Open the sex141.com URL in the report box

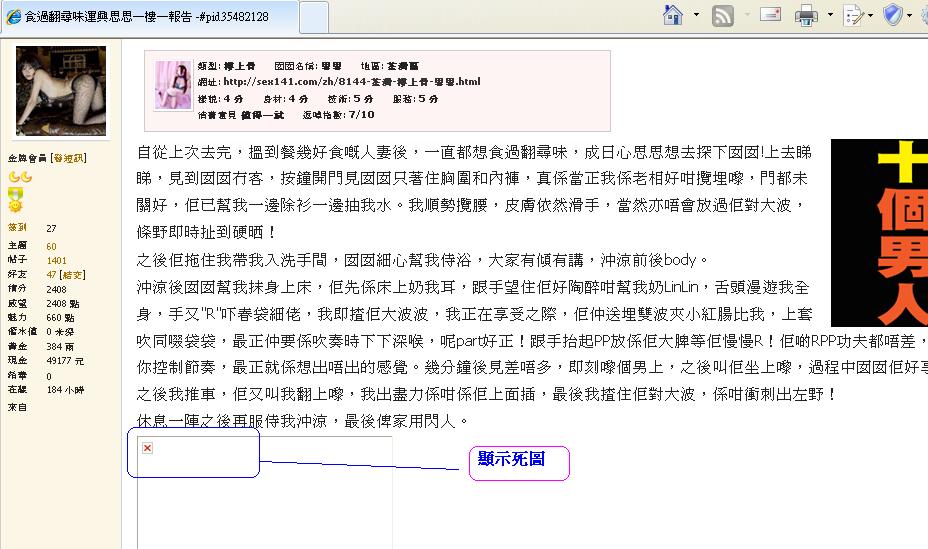click(352, 82)
